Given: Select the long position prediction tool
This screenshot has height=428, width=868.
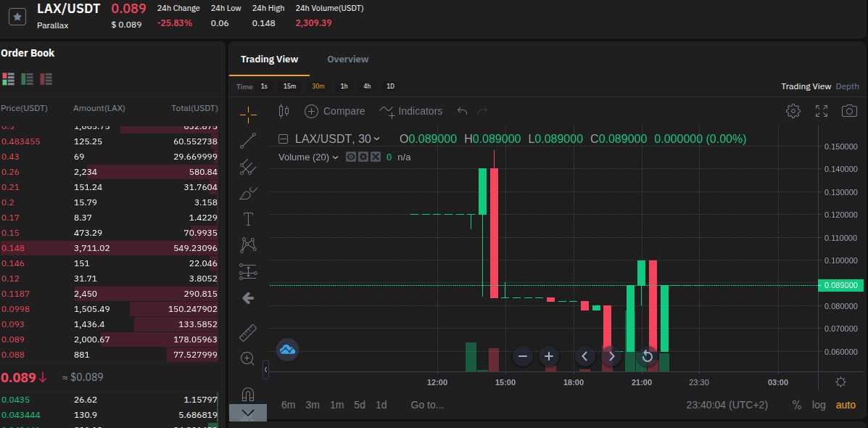Looking at the screenshot, I should click(x=248, y=271).
